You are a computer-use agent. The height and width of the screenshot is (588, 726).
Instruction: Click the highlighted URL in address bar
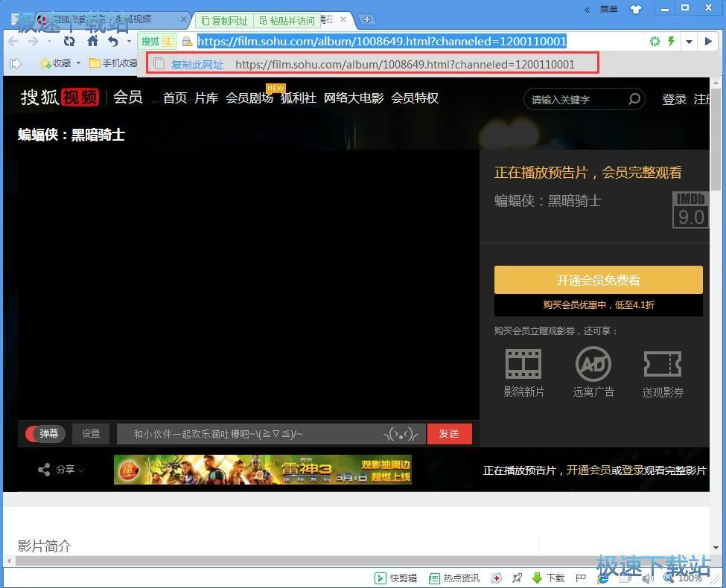(381, 41)
